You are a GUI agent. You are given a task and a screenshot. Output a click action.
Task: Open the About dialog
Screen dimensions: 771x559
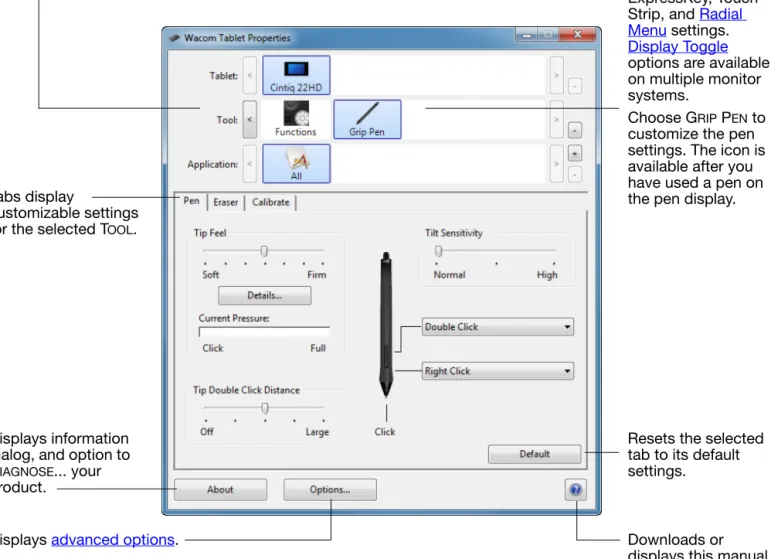pos(220,490)
